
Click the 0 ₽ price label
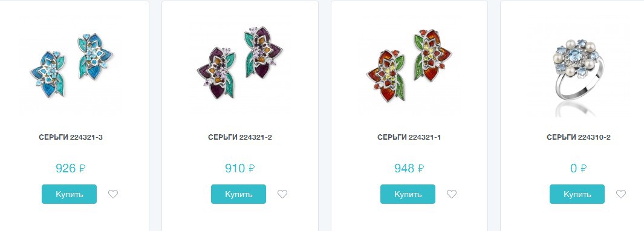pos(578,168)
